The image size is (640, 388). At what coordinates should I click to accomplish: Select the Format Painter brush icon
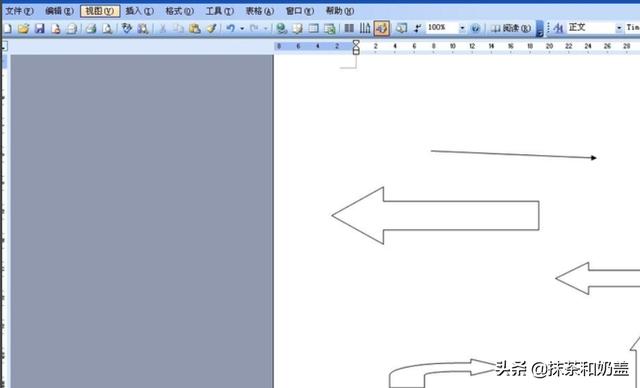[x=211, y=28]
